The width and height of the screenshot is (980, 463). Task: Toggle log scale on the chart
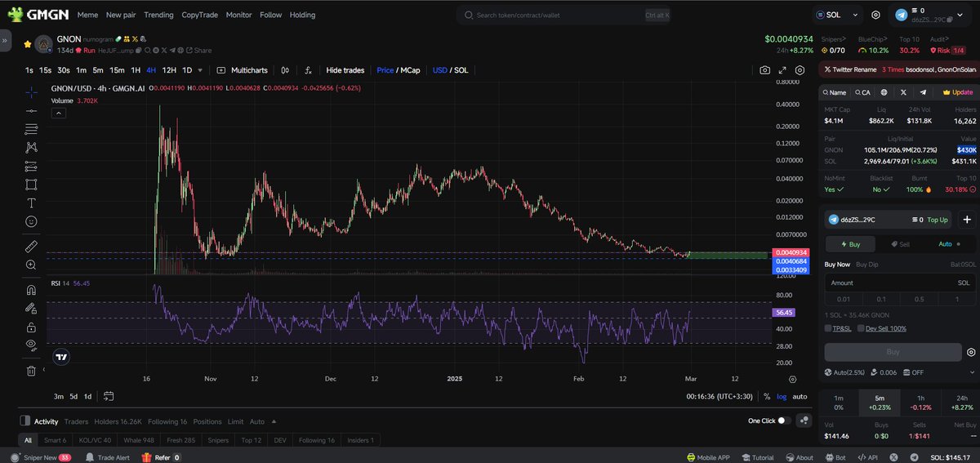[x=782, y=396]
